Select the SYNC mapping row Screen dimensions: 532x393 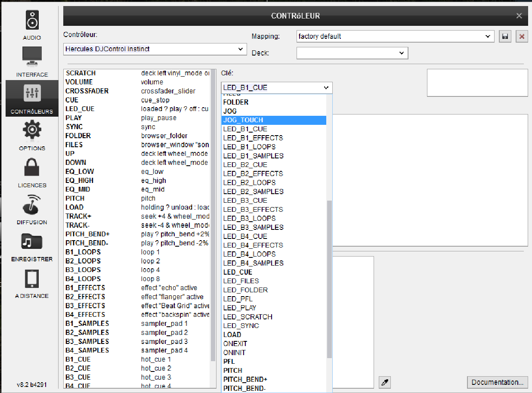point(137,127)
